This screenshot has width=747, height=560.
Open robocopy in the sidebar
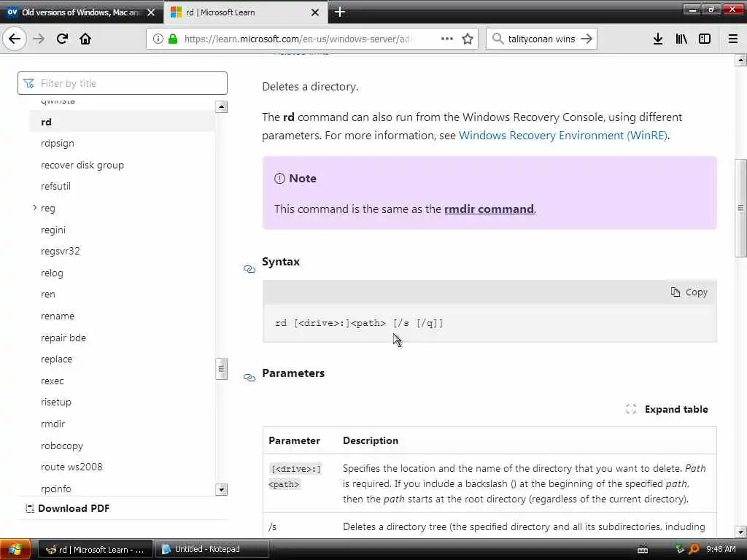(62, 446)
